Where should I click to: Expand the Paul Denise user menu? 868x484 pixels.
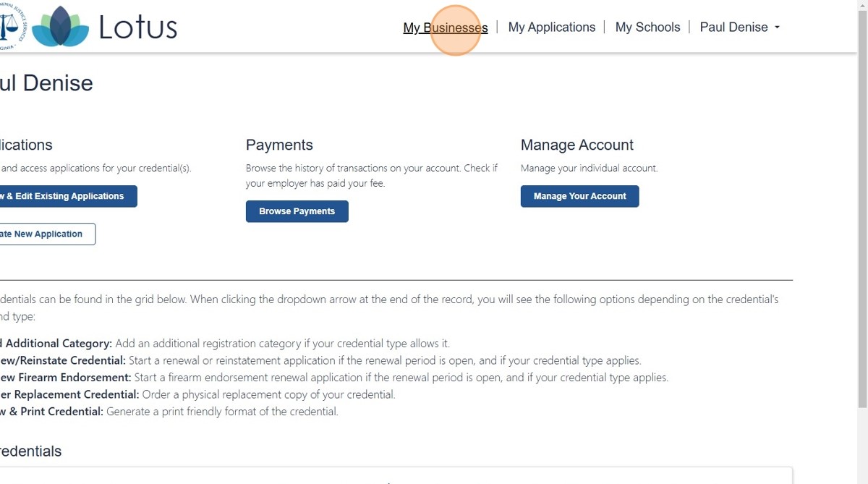click(733, 27)
